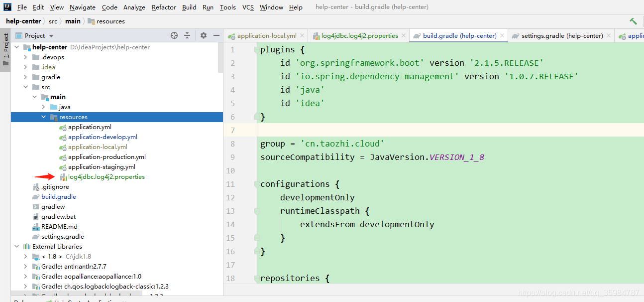Click the Scroll from Source crosshair icon
The height and width of the screenshot is (302, 644).
tap(174, 35)
